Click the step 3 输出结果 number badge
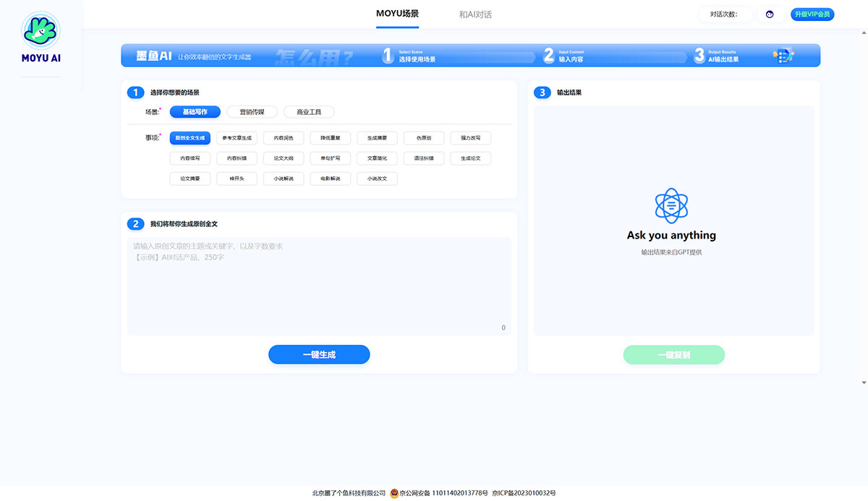Image resolution: width=868 pixels, height=501 pixels. [x=542, y=93]
